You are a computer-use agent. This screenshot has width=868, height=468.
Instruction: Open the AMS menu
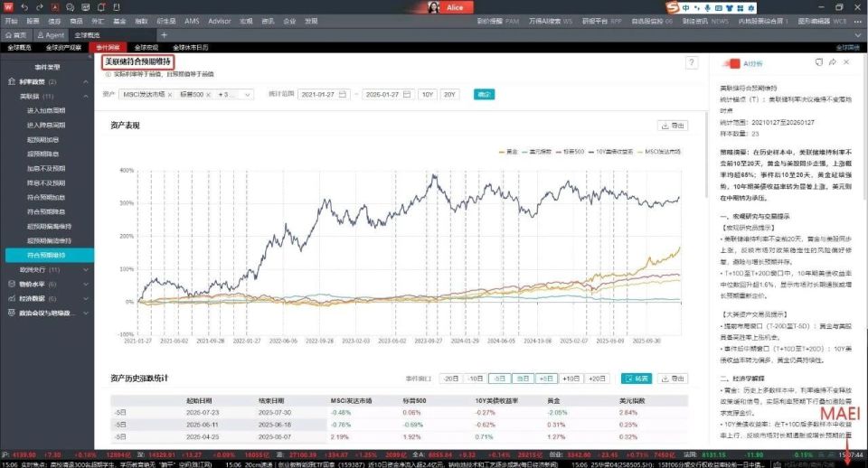click(x=192, y=21)
